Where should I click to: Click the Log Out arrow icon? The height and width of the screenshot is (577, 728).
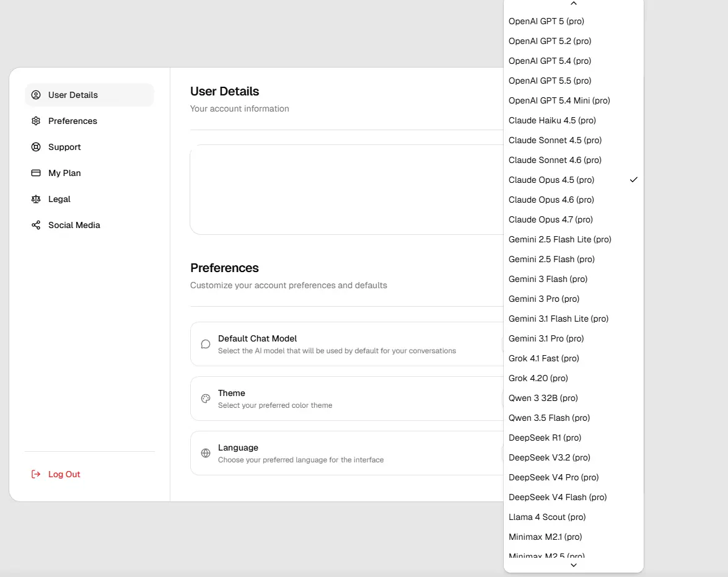click(36, 474)
